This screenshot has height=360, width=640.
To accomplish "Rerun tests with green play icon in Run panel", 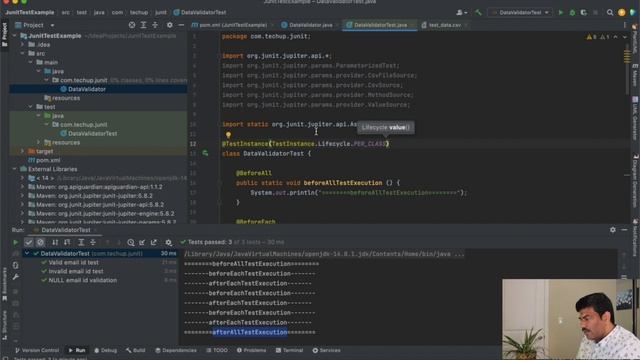I will [x=16, y=242].
